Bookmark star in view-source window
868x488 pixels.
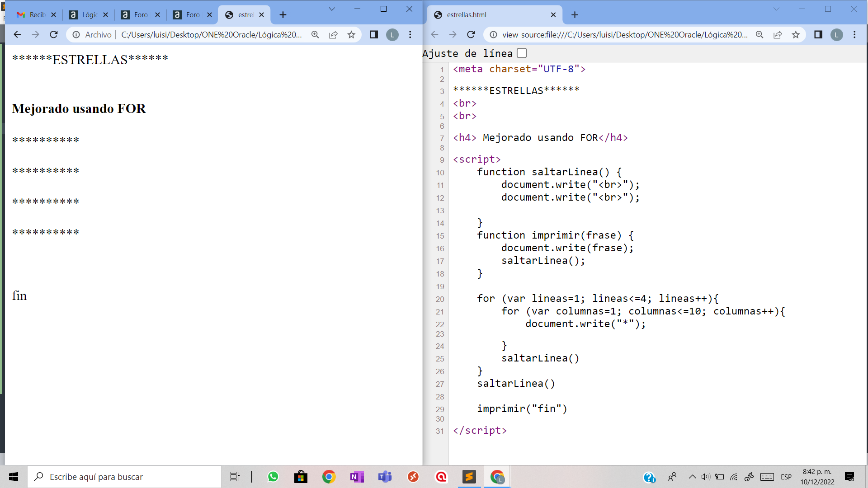(796, 35)
